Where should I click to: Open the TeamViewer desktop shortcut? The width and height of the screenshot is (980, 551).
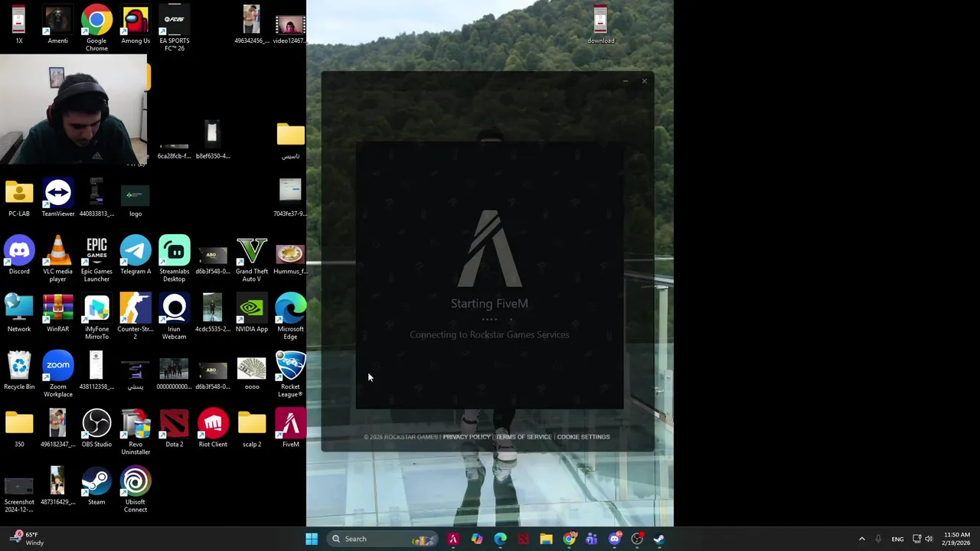(58, 197)
